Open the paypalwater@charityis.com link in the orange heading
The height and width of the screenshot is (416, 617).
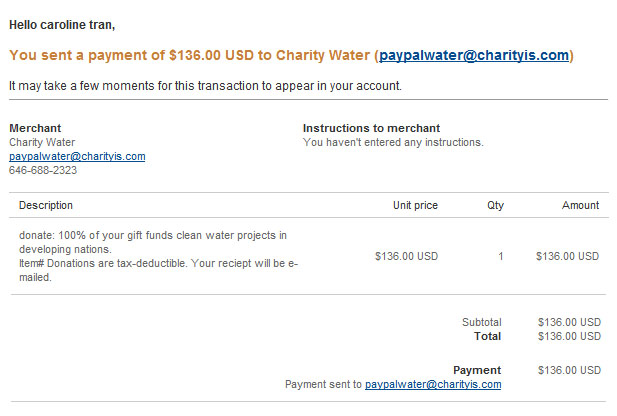[474, 55]
